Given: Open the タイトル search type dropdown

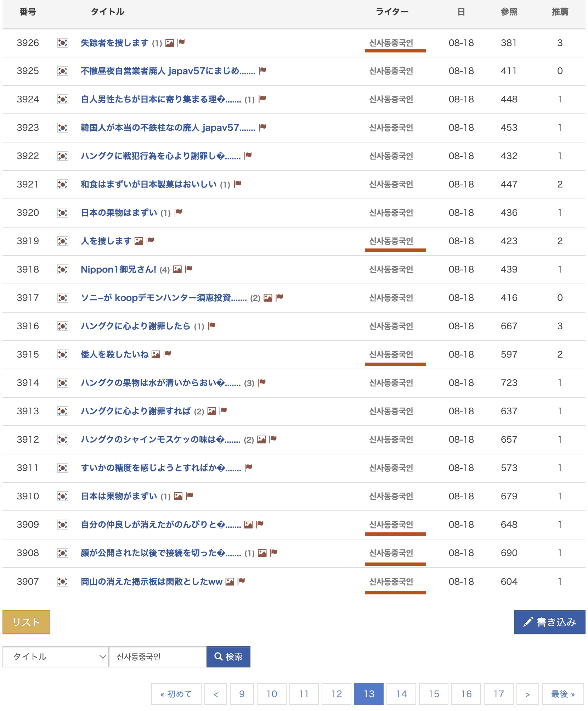Looking at the screenshot, I should click(x=56, y=657).
